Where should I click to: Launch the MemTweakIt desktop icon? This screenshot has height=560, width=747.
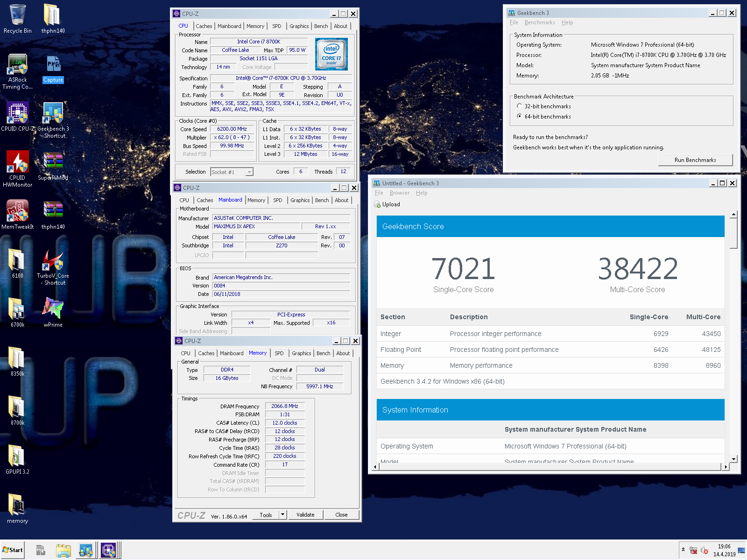click(x=17, y=215)
